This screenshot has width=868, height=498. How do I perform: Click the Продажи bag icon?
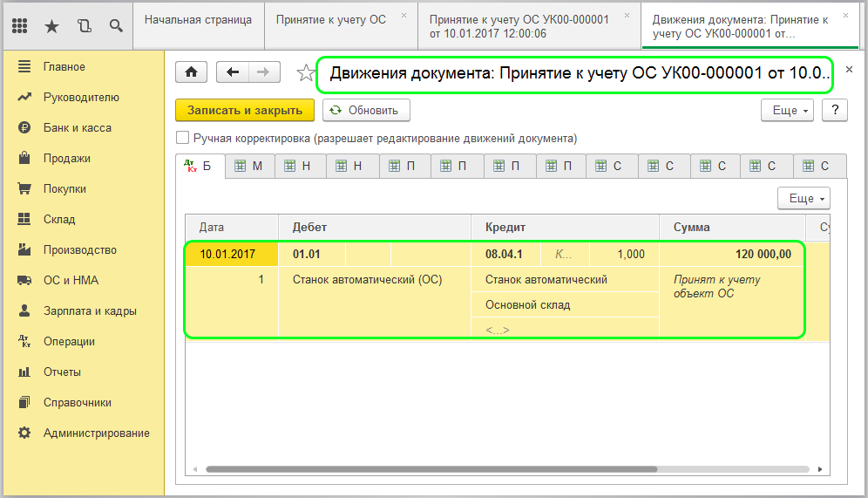[24, 158]
